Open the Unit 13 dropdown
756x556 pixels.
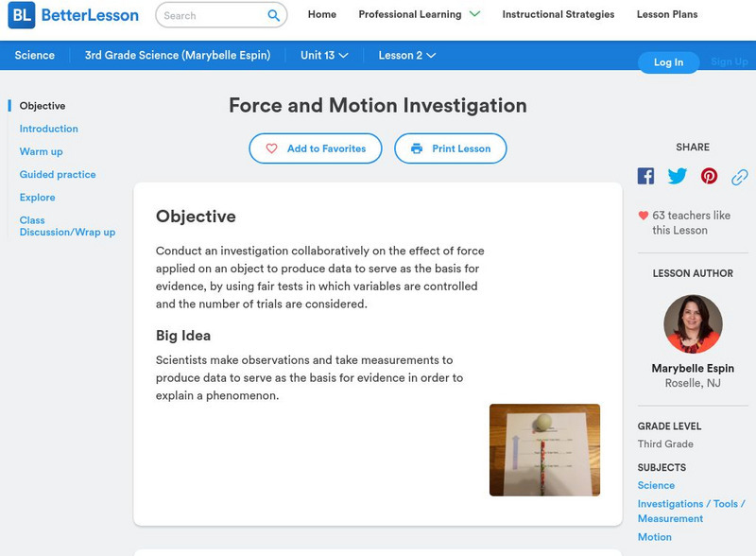[324, 55]
